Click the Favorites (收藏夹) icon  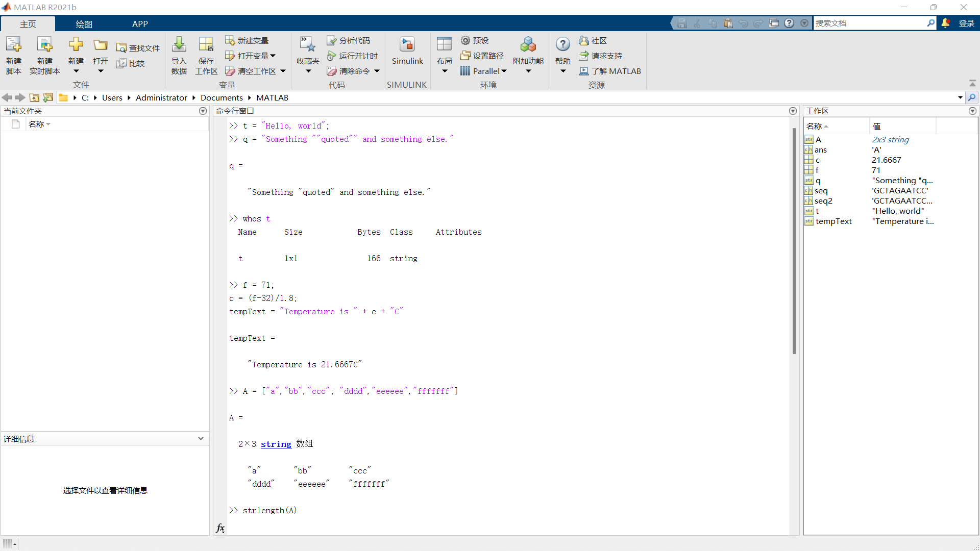[x=308, y=45]
